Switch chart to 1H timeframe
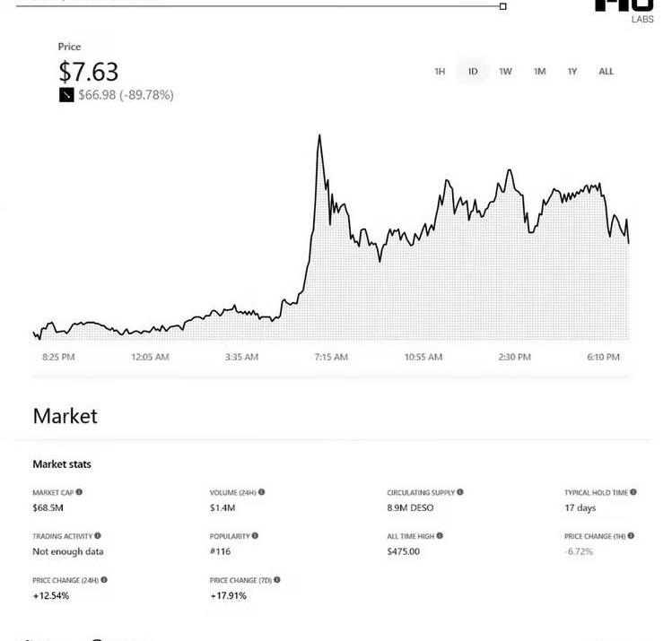The height and width of the screenshot is (641, 672). 440,72
